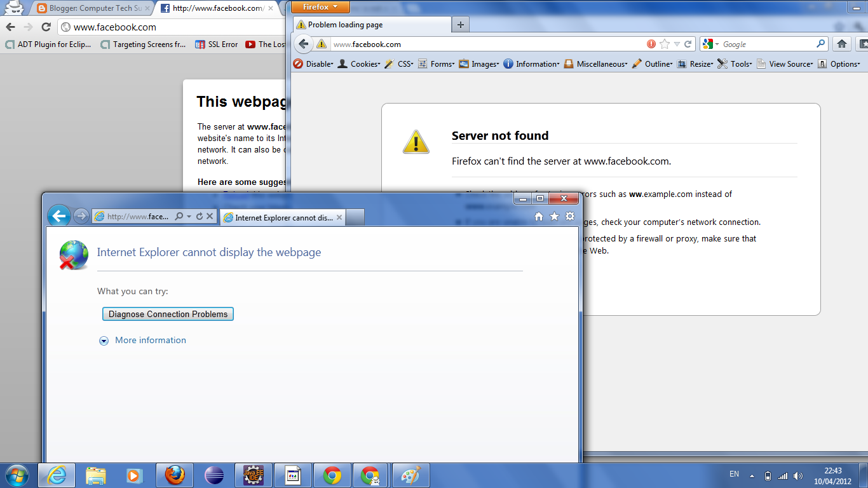Click the volume speaker tray icon
The width and height of the screenshot is (868, 488).
[798, 475]
